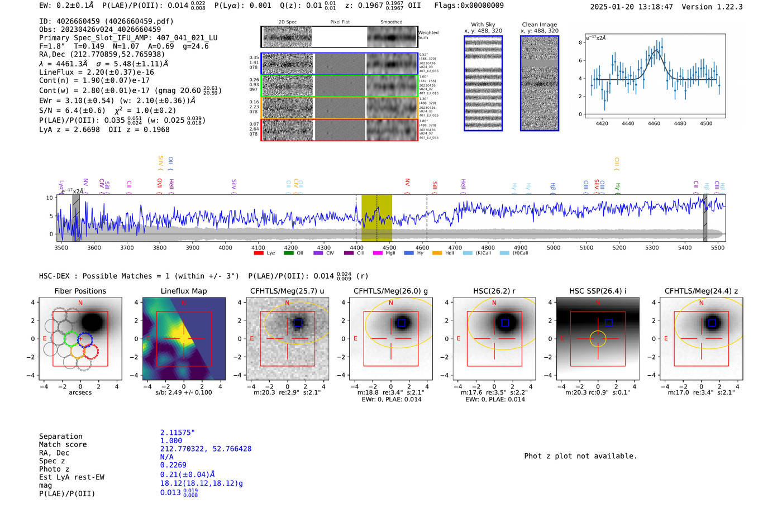Select the CIII legend color box
Screen dimensions: 782x532
pos(349,253)
